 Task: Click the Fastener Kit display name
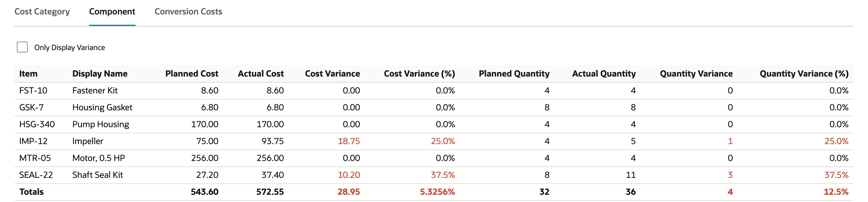95,90
